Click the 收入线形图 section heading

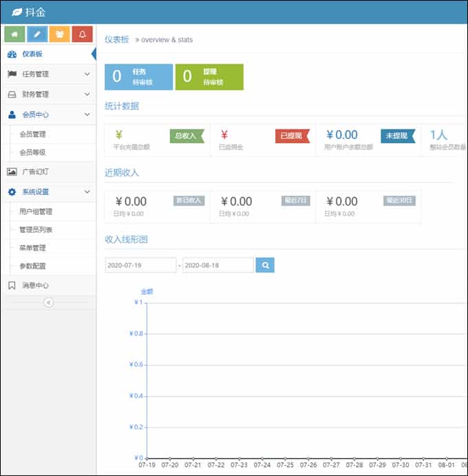tap(126, 239)
